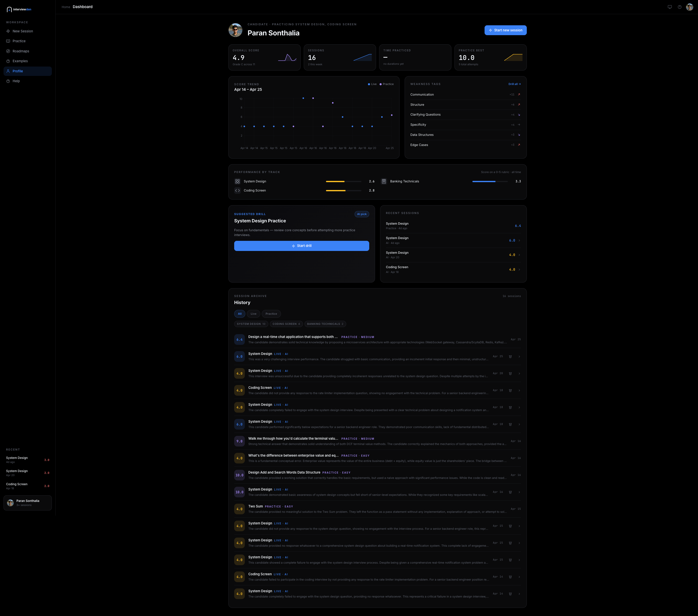Expand the Coding Screen recent session chevron
698x616 pixels.
[x=519, y=270]
